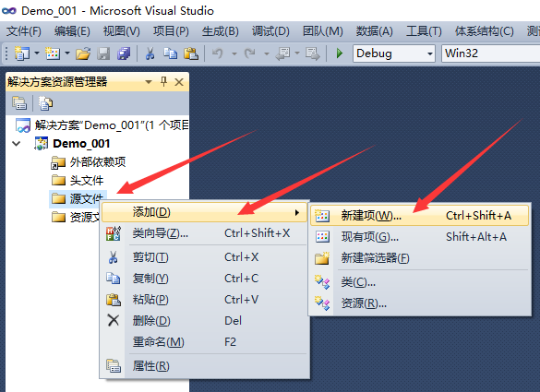Open the 编辑(E) menu
Image resolution: width=540 pixels, height=392 pixels.
[x=72, y=31]
